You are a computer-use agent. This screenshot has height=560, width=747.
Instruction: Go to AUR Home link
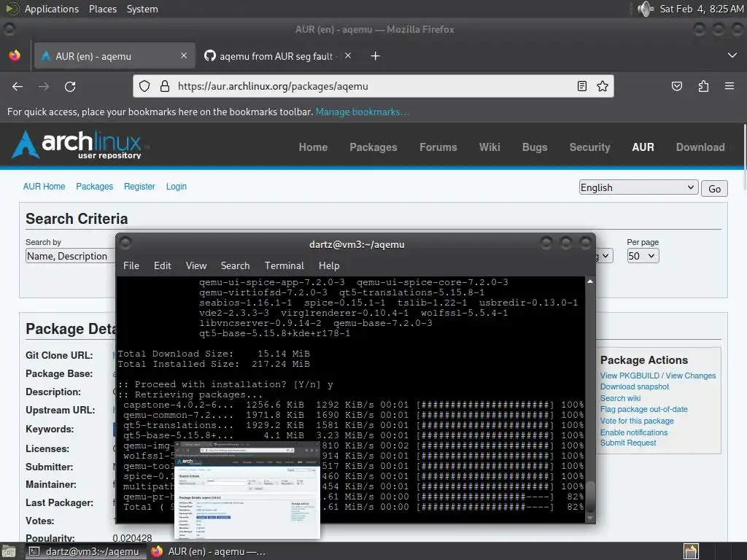[44, 187]
